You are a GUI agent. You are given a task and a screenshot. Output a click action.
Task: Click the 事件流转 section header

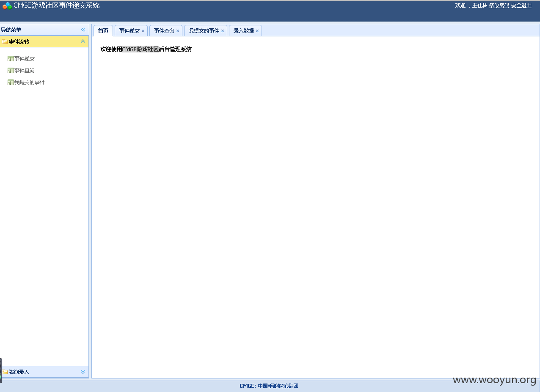44,41
